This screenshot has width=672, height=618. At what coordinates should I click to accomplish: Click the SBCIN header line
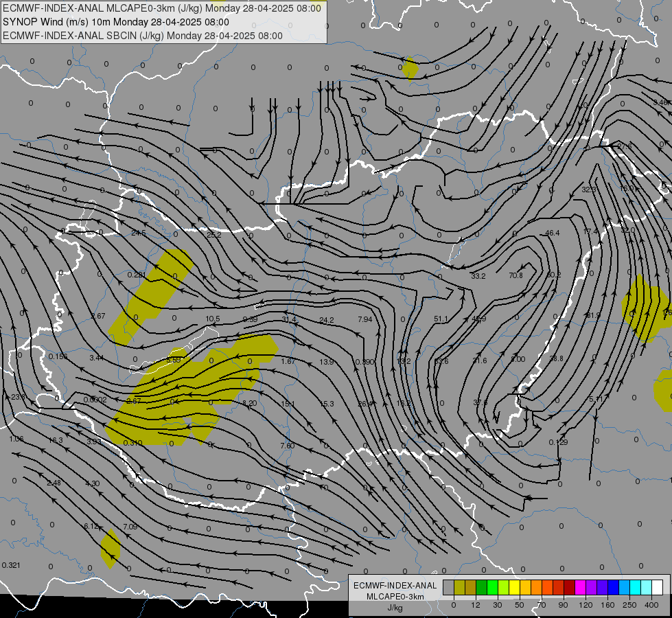(x=143, y=36)
